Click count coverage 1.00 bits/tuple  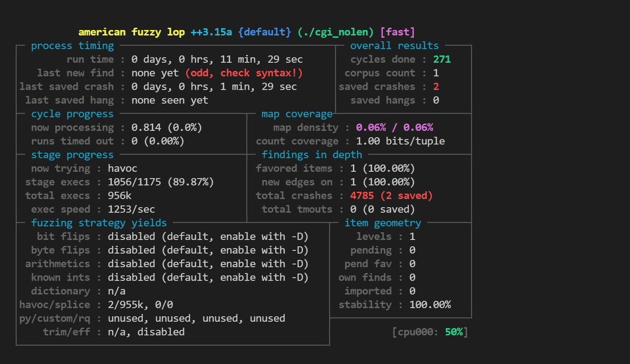pyautogui.click(x=400, y=141)
